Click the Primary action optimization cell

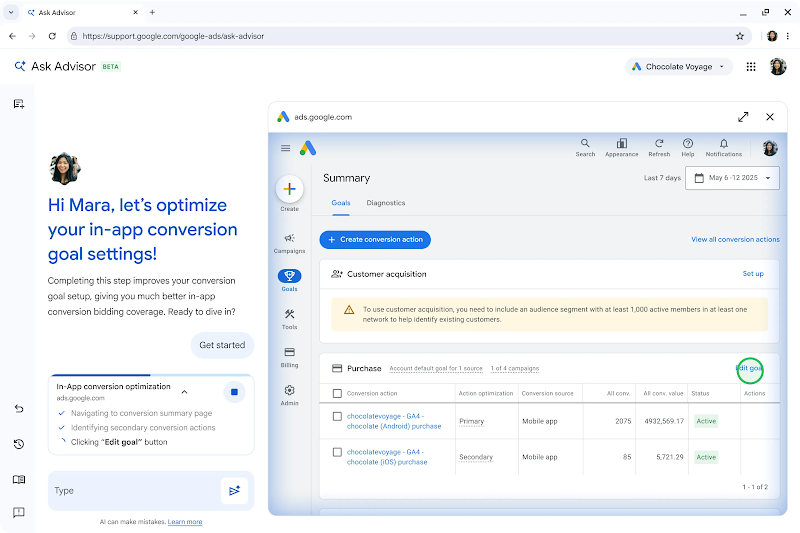pyautogui.click(x=471, y=421)
